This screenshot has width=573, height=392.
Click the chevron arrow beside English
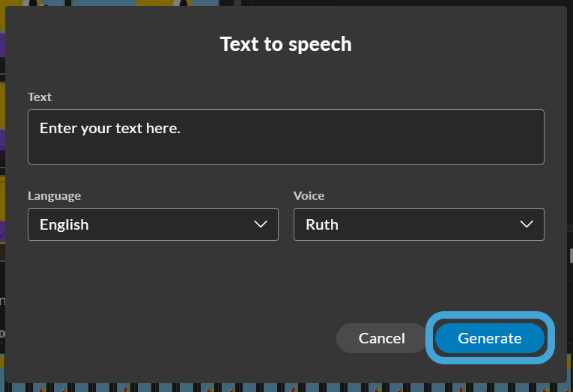(261, 224)
